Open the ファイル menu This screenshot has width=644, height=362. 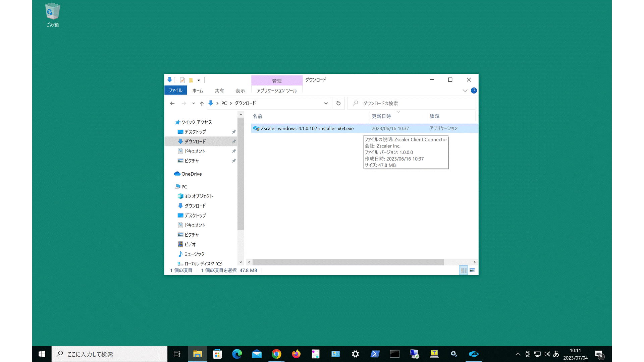175,90
